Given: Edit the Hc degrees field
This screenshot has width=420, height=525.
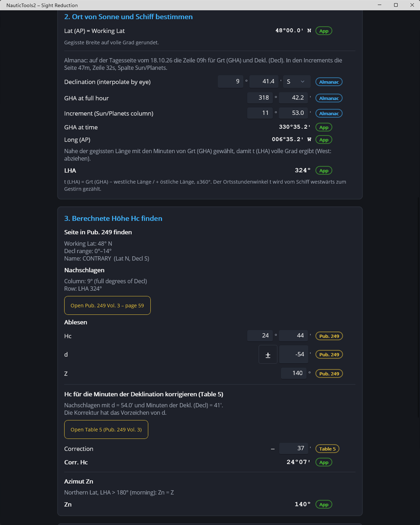Looking at the screenshot, I should (260, 336).
